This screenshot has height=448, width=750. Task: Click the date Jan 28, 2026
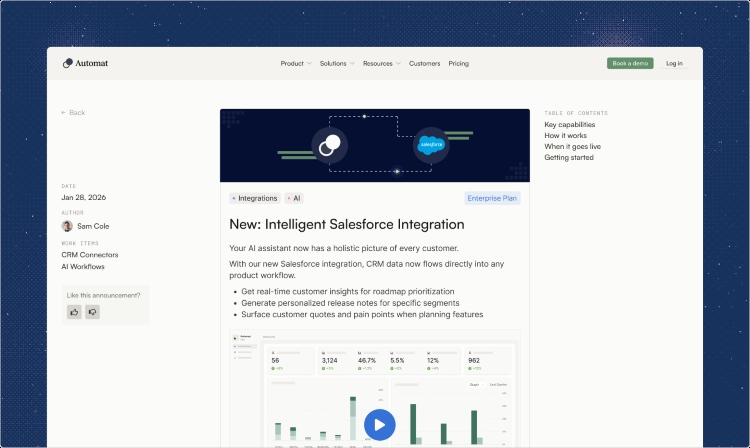[84, 197]
